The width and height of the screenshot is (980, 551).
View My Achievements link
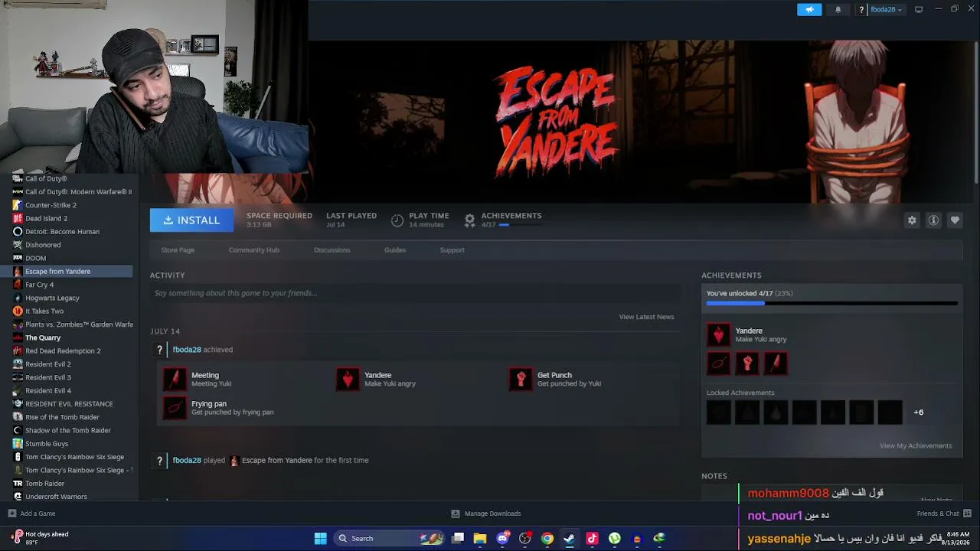916,446
